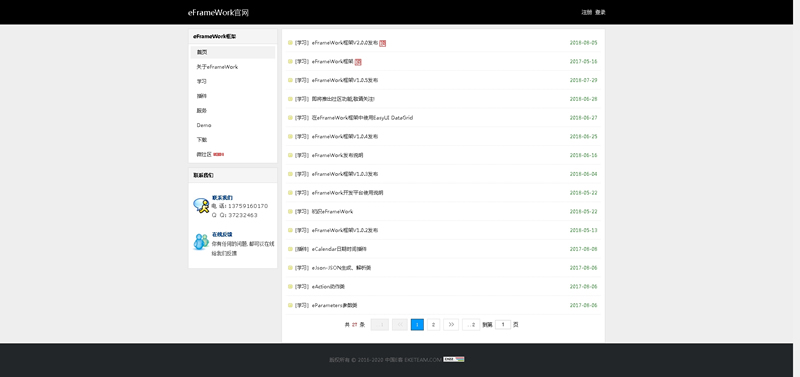
Task: Select 首页 in the sidebar menu
Action: pos(233,52)
